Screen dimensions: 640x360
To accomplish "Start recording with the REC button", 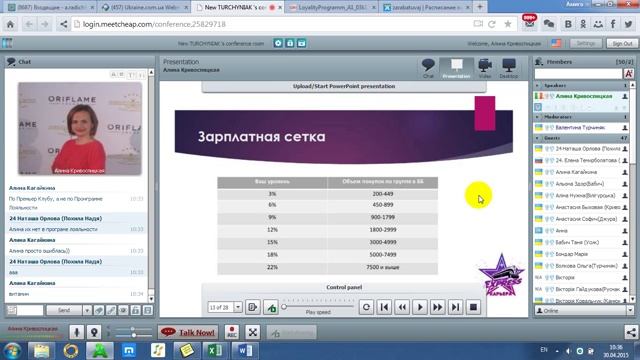I will point(232,332).
